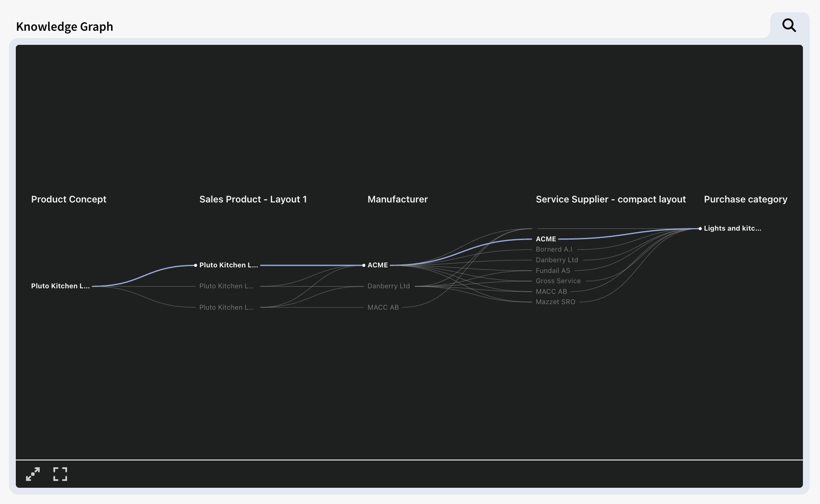Select the Danberry Ltd manufacturer node
Viewport: 820px width, 504px height.
(388, 286)
